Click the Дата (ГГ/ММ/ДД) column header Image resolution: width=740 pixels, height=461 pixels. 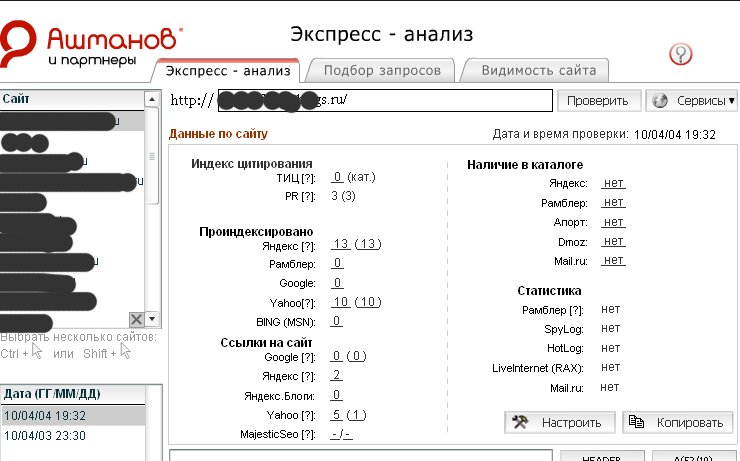(73, 394)
